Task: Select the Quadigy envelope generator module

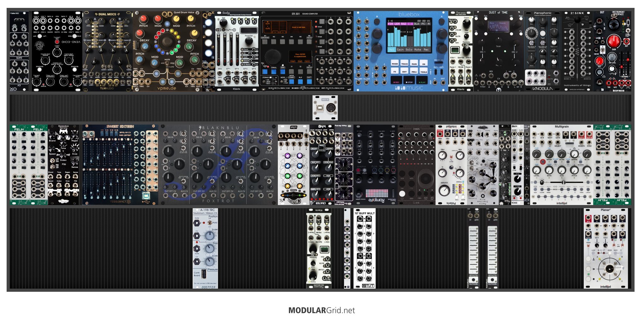Action: 237,51
